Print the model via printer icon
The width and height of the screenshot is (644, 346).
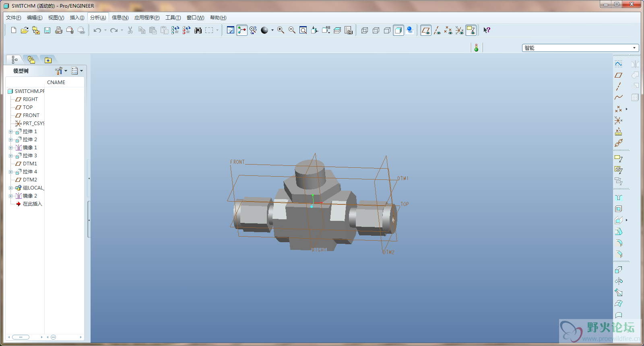58,30
